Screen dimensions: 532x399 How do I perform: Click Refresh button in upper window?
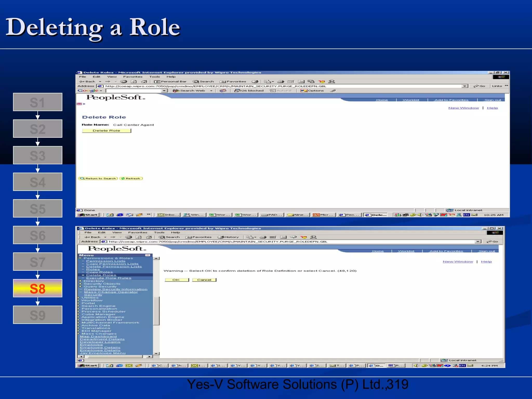click(131, 178)
